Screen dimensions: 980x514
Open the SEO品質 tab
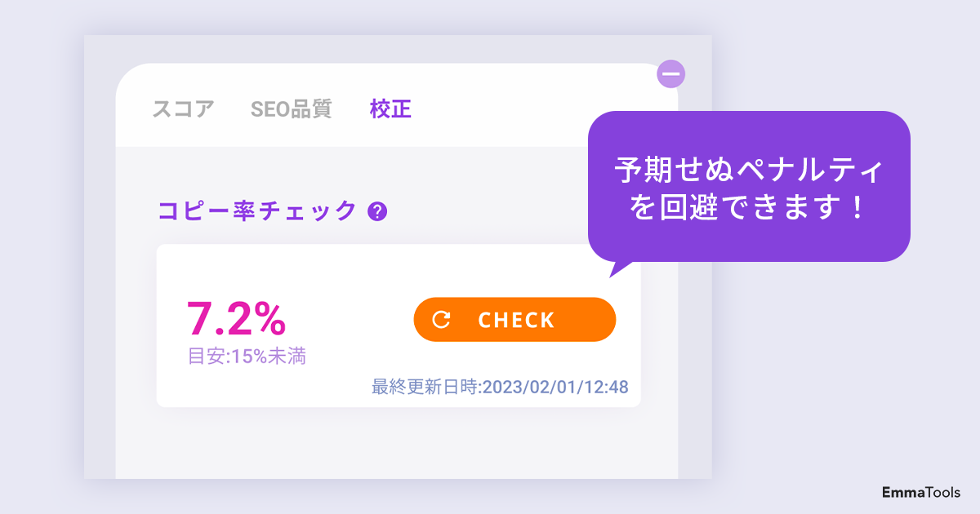291,109
